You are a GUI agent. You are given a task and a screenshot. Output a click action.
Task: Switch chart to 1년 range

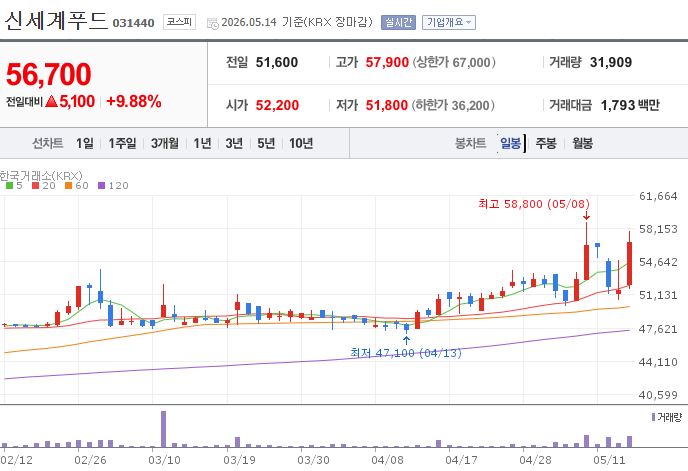[x=202, y=143]
